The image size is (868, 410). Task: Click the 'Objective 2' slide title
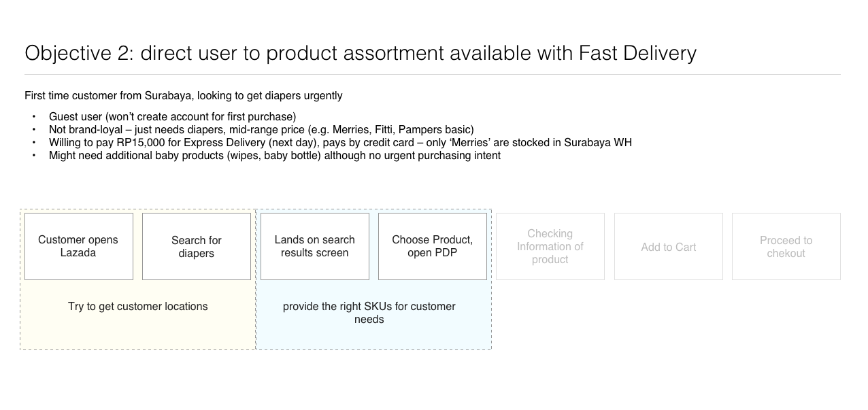360,53
